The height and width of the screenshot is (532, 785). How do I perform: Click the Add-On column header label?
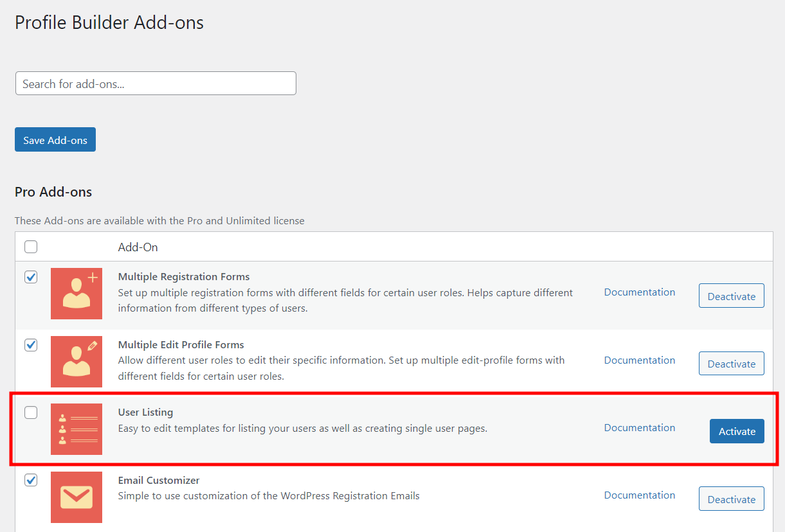138,247
